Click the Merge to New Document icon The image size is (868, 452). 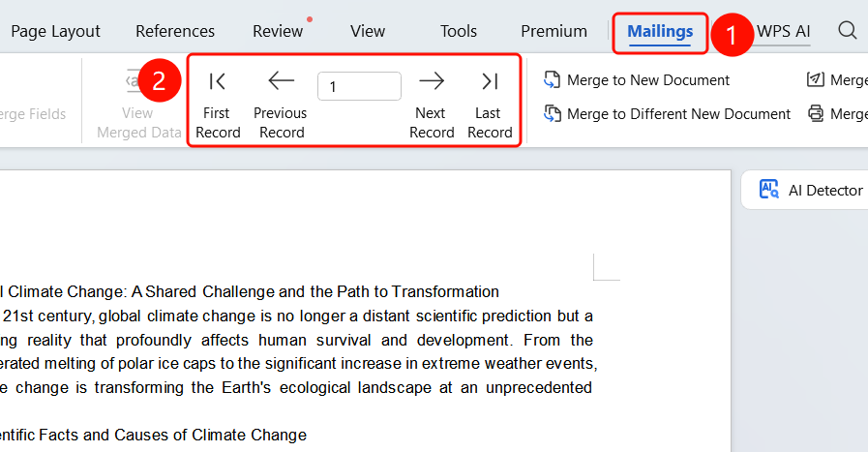click(x=552, y=79)
